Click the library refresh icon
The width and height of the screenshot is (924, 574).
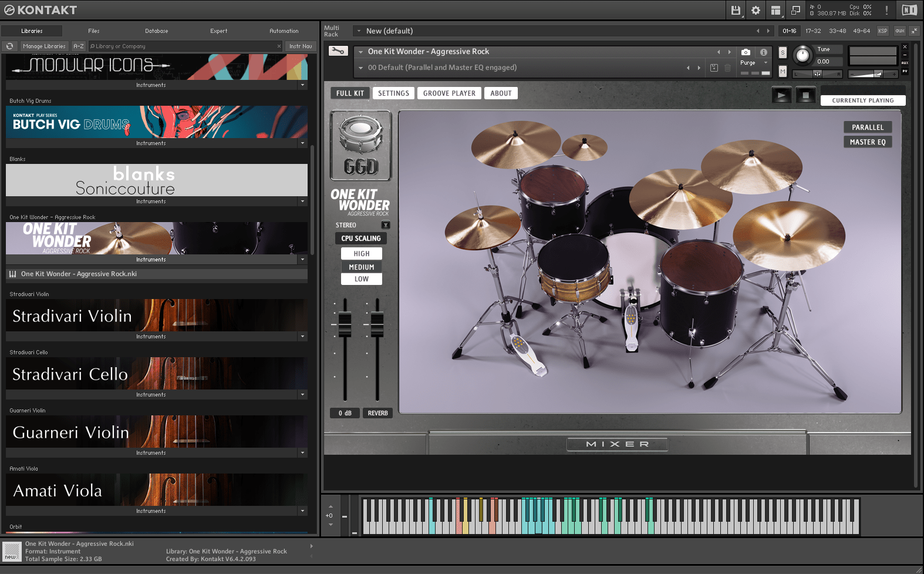pyautogui.click(x=9, y=46)
